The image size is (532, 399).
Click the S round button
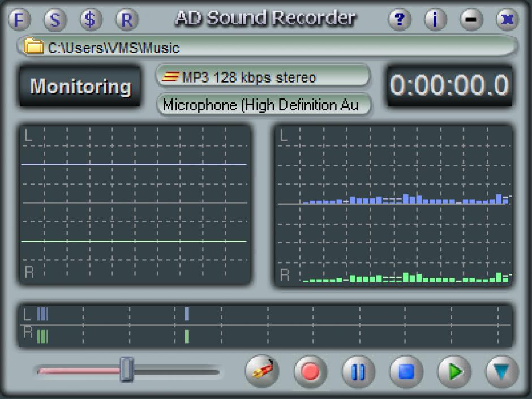[55, 20]
